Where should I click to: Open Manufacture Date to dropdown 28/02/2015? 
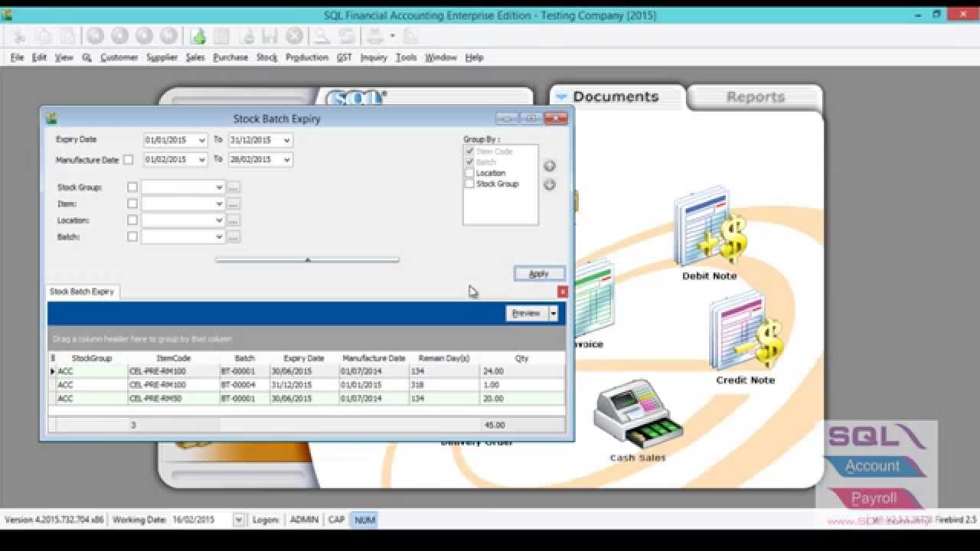287,159
